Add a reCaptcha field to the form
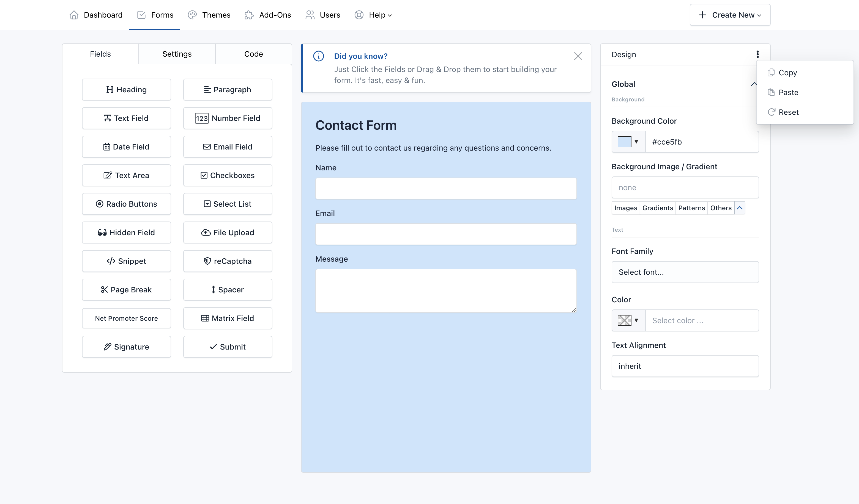The width and height of the screenshot is (859, 504). coord(227,261)
